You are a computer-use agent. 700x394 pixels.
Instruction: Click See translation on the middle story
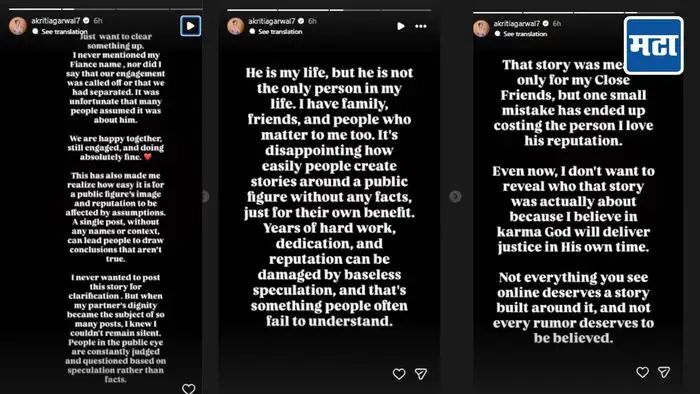(280, 32)
